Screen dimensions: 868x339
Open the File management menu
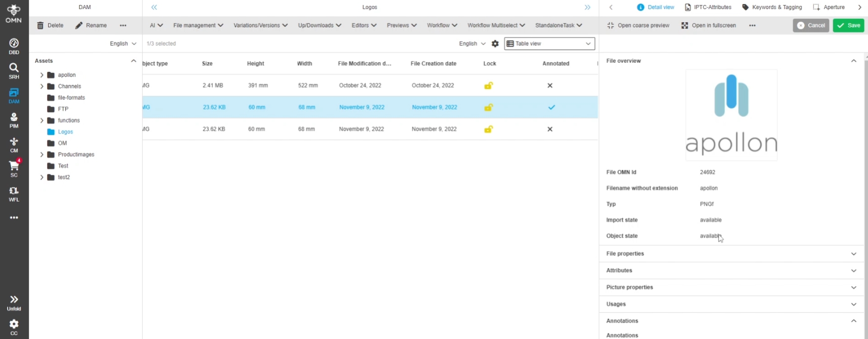click(x=198, y=25)
